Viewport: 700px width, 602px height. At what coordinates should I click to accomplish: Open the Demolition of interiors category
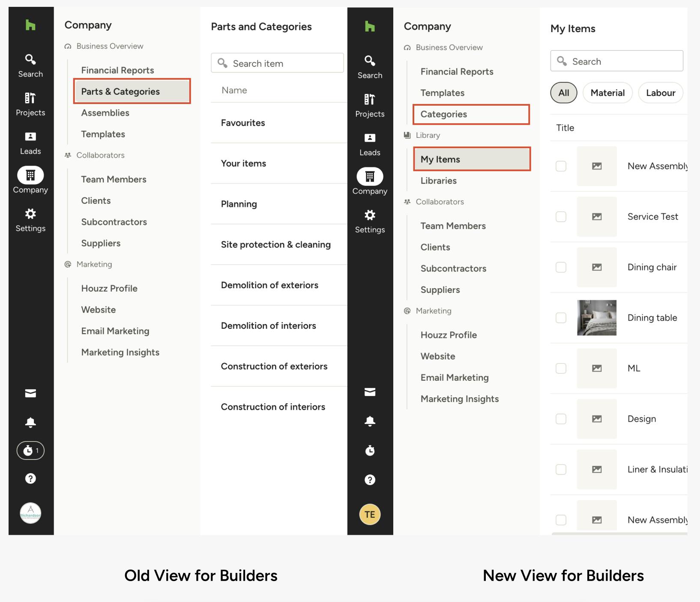(268, 326)
